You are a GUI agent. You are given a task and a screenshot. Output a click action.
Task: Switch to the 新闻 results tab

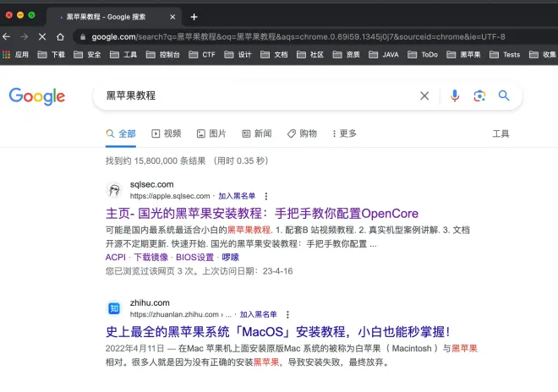257,133
